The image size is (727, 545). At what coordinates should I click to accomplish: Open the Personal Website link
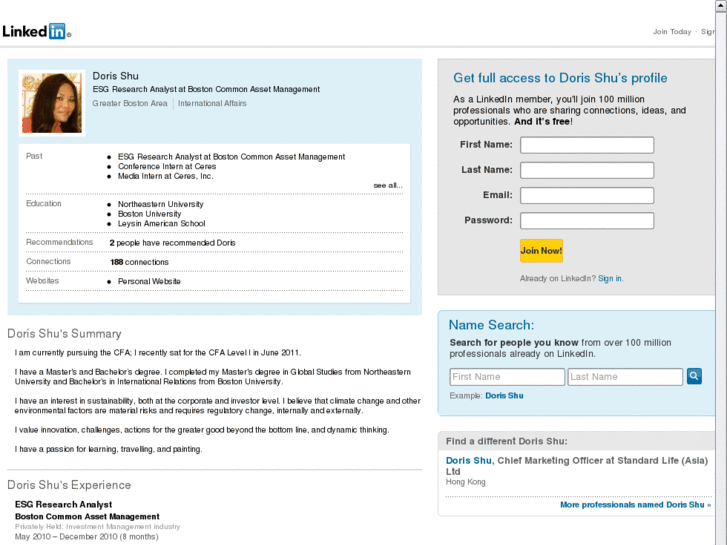(x=149, y=281)
